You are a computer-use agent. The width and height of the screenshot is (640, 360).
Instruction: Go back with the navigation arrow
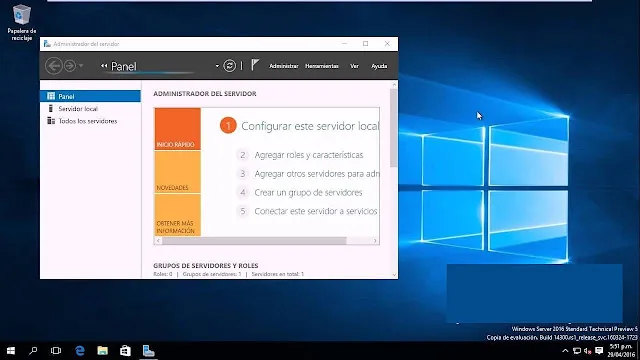(x=53, y=66)
